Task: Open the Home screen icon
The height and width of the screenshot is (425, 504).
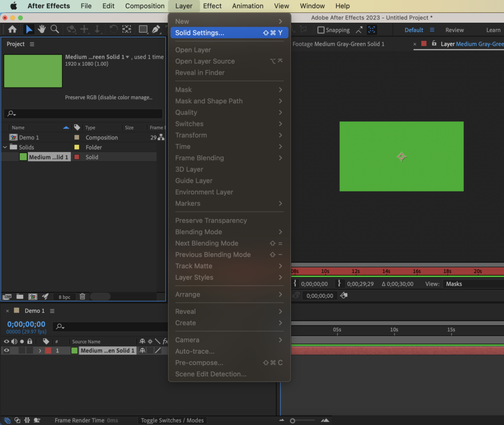Action: pyautogui.click(x=12, y=30)
